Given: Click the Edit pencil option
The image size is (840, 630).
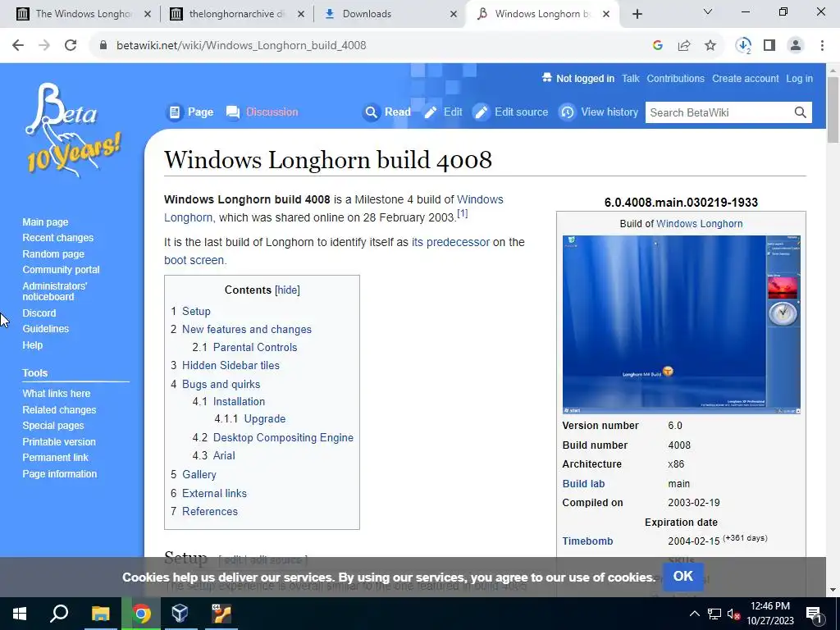Looking at the screenshot, I should click(x=443, y=112).
